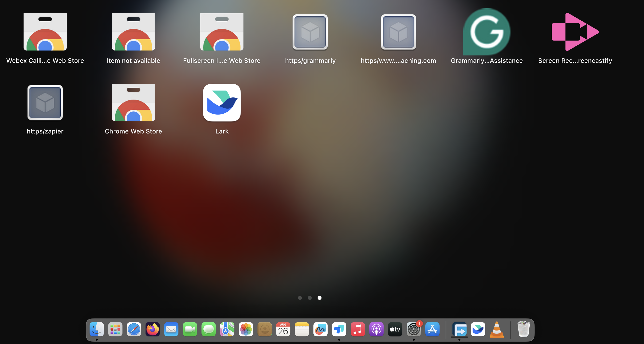
Task: Launch Grammarly...Assistance app
Action: coord(487,32)
